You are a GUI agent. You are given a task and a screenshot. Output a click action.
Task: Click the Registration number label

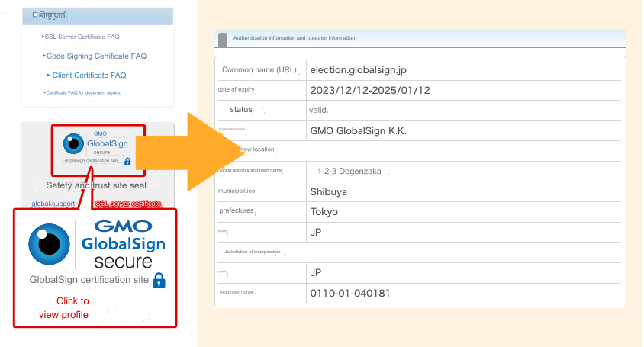pyautogui.click(x=237, y=292)
